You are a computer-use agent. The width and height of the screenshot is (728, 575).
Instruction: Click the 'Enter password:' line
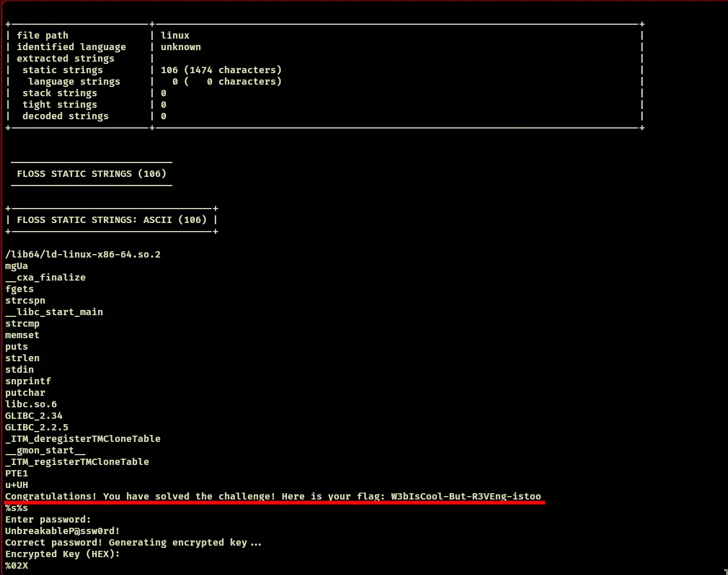(x=48, y=519)
